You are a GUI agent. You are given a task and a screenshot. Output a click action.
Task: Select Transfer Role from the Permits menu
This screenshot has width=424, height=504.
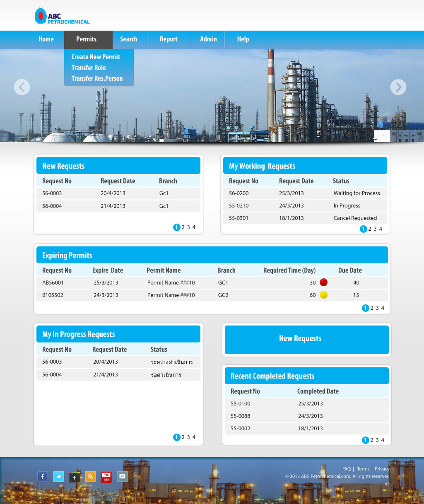(89, 68)
